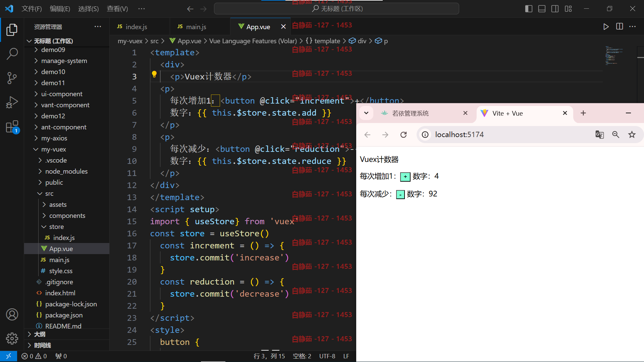Open the Selection menu (选择)

88,9
